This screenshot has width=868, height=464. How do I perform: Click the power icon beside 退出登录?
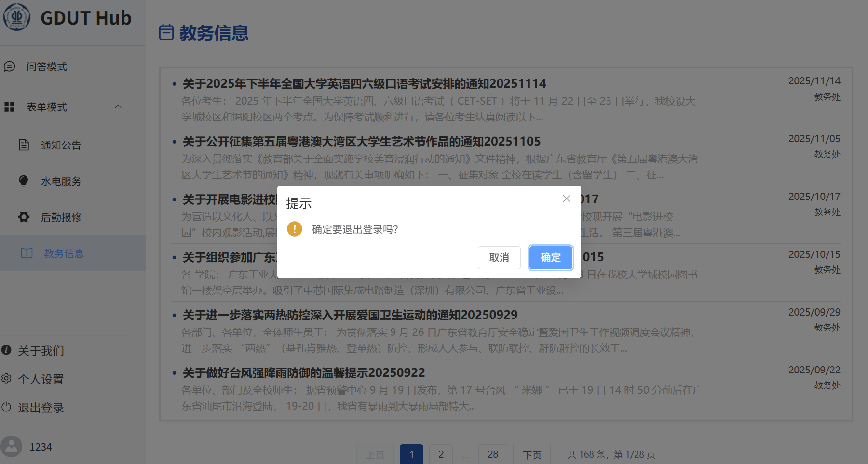click(6, 407)
